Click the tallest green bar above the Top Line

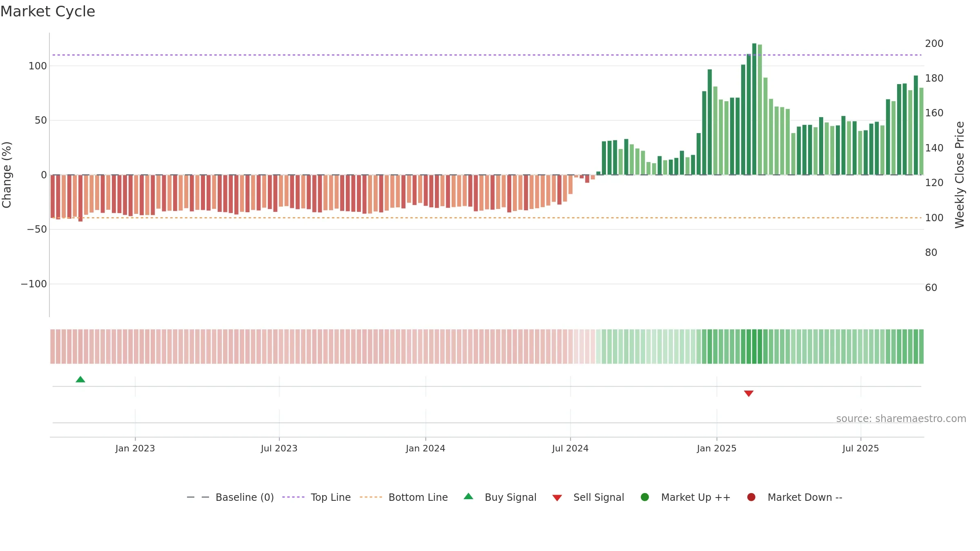754,109
